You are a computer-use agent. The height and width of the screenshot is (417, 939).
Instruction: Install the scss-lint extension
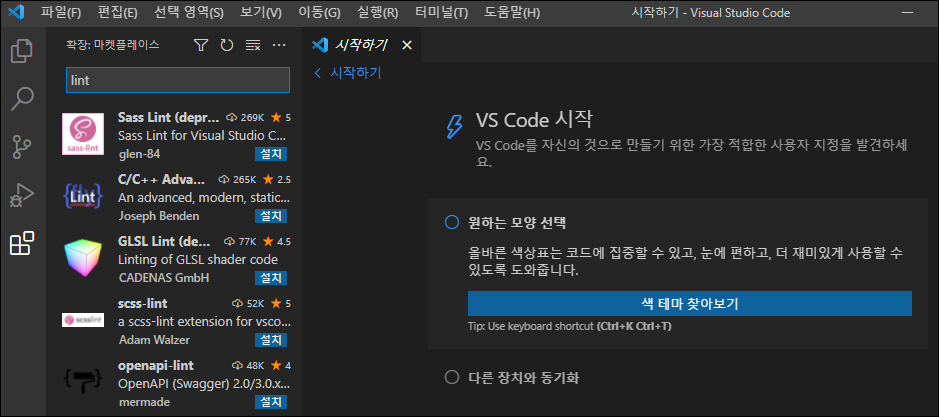pos(271,340)
